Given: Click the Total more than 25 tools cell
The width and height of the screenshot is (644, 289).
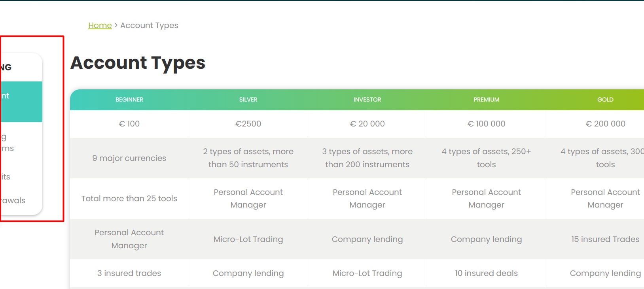Looking at the screenshot, I should (x=129, y=198).
